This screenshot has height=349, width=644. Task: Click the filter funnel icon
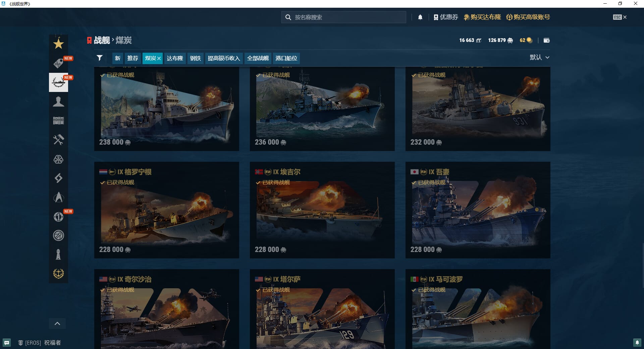tap(99, 58)
